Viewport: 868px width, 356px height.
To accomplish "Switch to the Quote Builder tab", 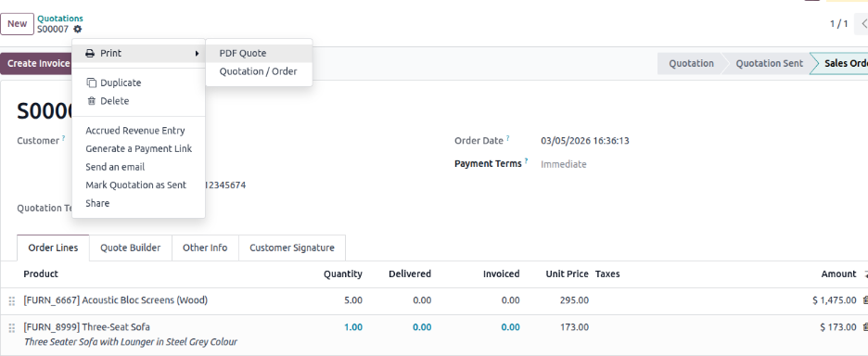I will (x=130, y=248).
